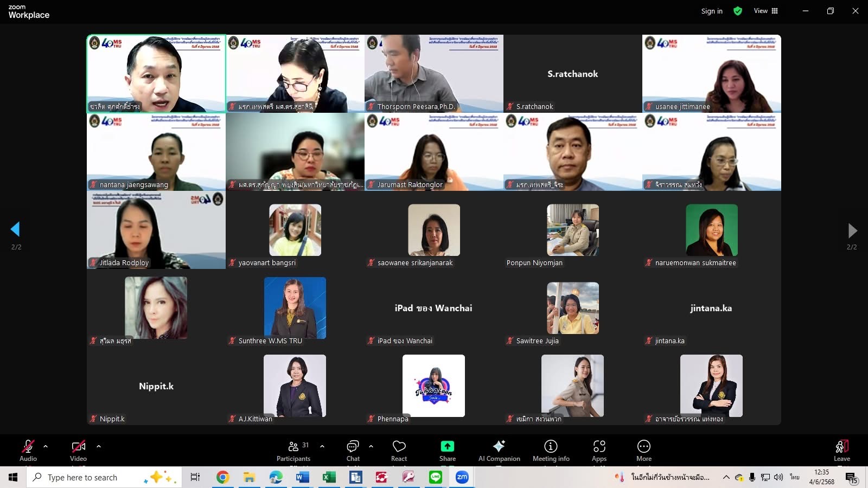Viewport: 868px width, 488px height.
Task: Click the Sign in link
Action: pos(712,11)
